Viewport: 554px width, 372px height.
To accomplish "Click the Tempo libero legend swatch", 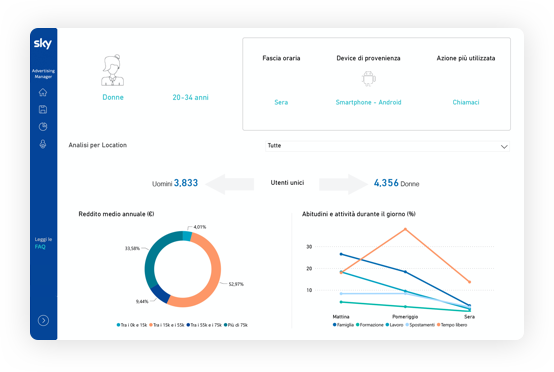I will point(439,325).
